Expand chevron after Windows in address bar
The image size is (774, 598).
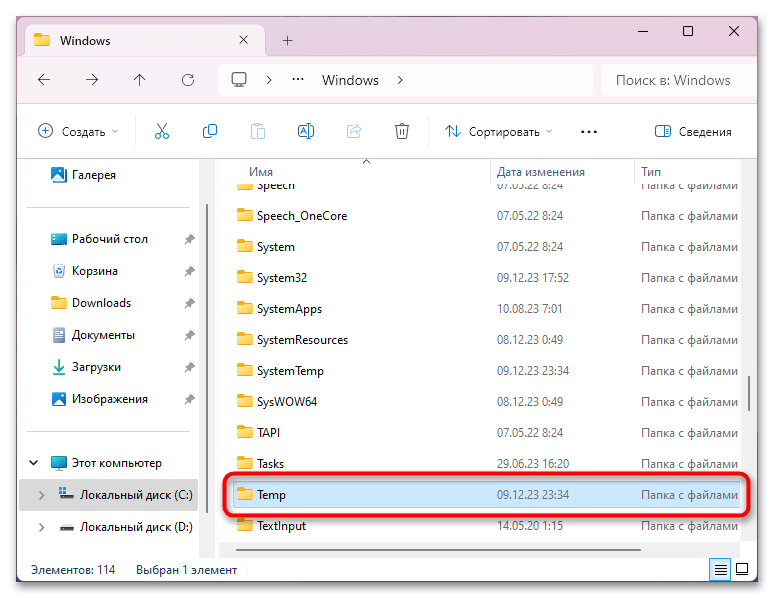tap(400, 80)
